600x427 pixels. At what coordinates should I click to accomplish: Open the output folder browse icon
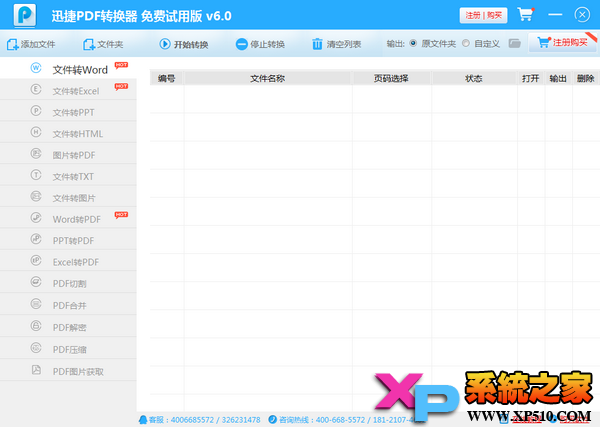[x=515, y=43]
